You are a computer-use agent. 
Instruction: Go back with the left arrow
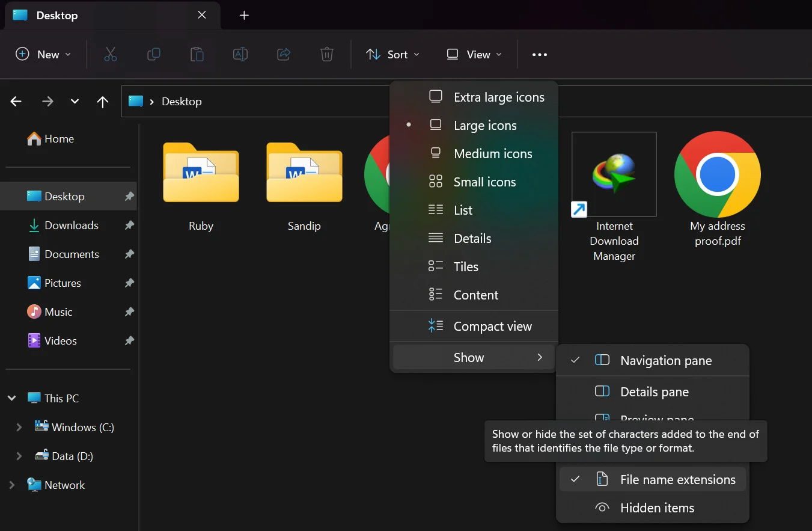(x=16, y=102)
